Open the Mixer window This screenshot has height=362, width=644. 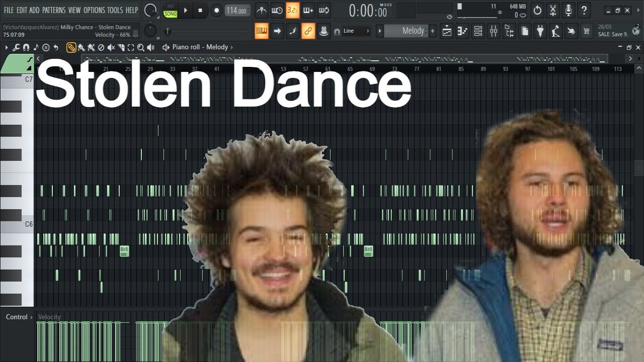coord(494,31)
